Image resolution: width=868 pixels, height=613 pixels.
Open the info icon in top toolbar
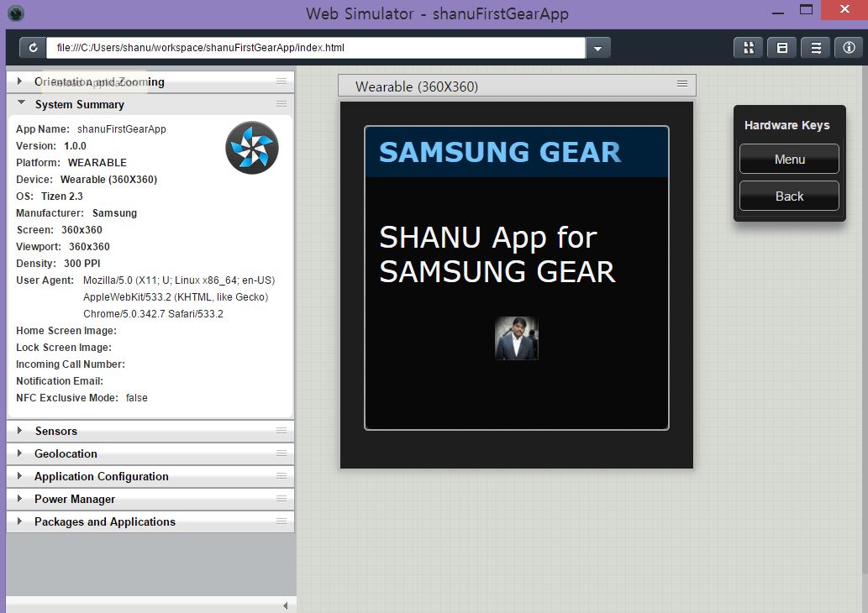(849, 48)
